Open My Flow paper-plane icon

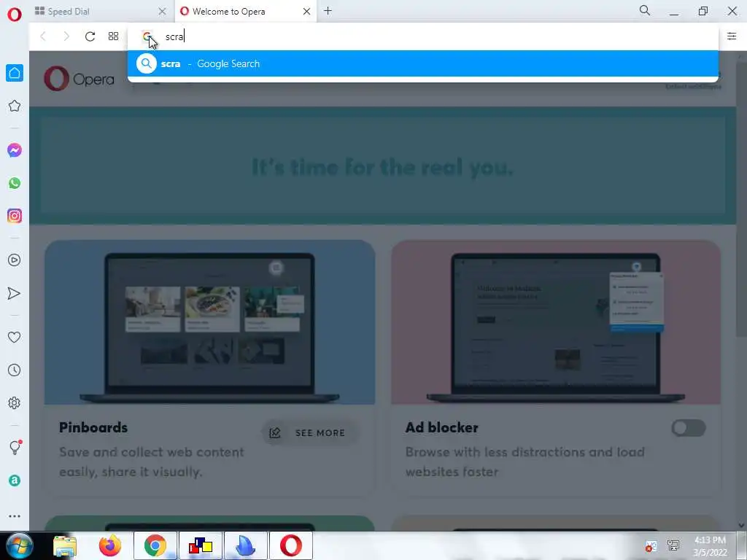(x=15, y=293)
